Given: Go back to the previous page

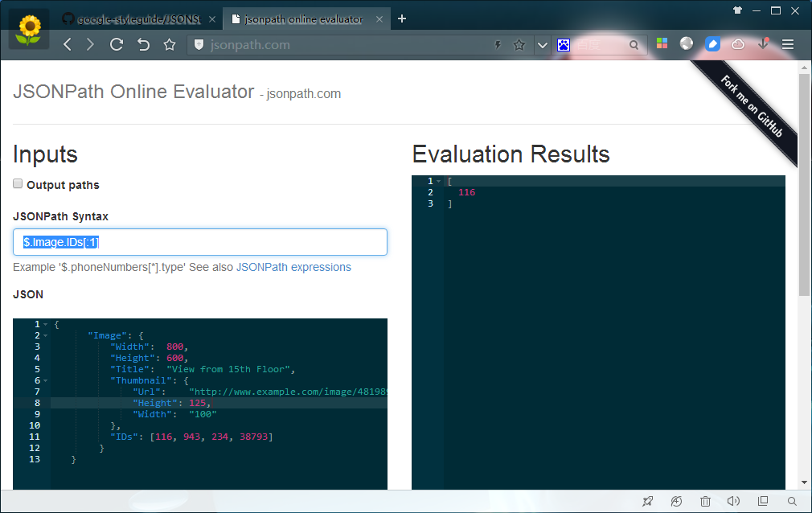Looking at the screenshot, I should (x=68, y=44).
